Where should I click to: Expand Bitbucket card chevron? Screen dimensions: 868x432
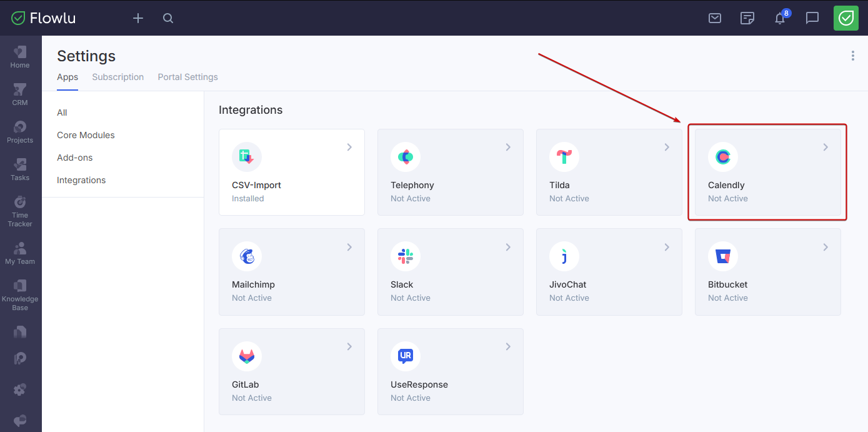pos(826,247)
